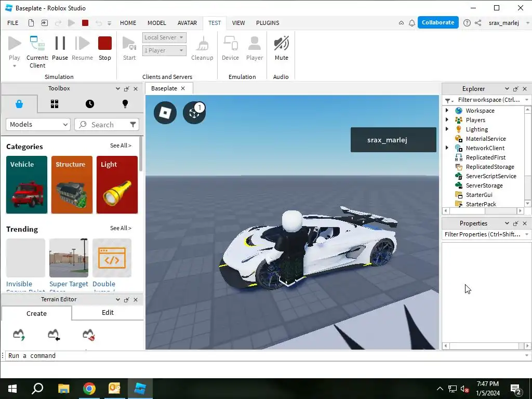532x399 pixels.
Task: Open Toolbox Inventory grid tab
Action: coord(55,104)
